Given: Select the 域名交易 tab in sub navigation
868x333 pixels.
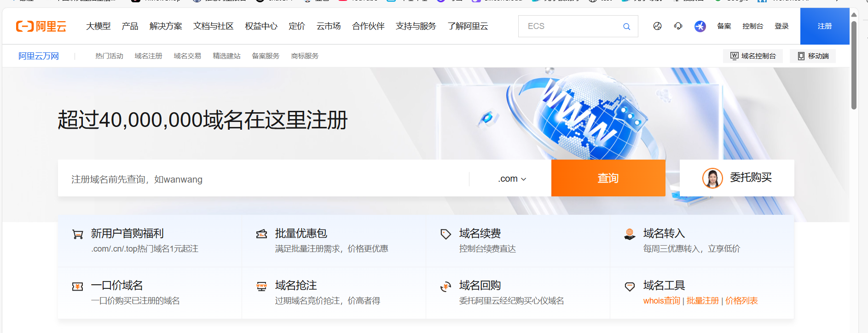Looking at the screenshot, I should (187, 56).
